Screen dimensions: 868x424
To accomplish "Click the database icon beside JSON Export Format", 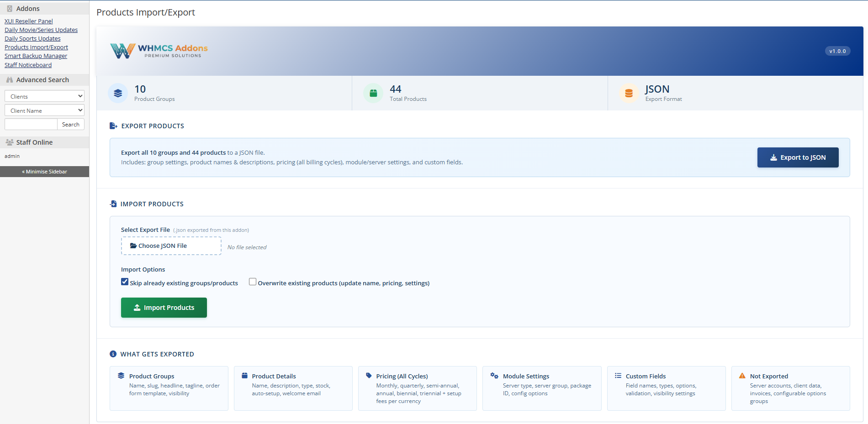I will tap(629, 93).
